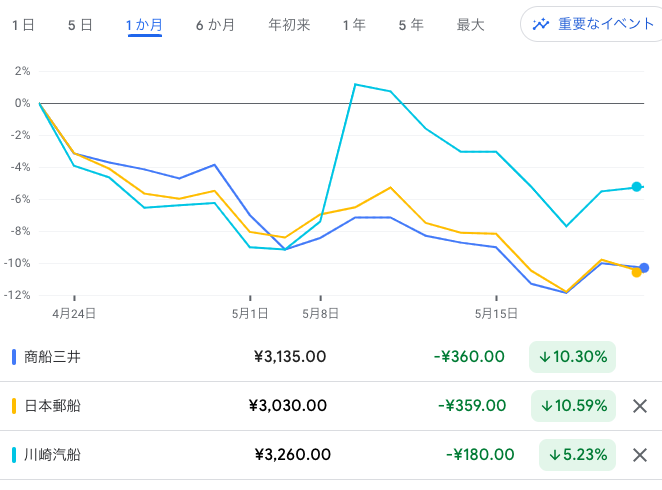Screen dimensions: 662x490
Task: Select the 最大 range tab
Action: pos(470,25)
